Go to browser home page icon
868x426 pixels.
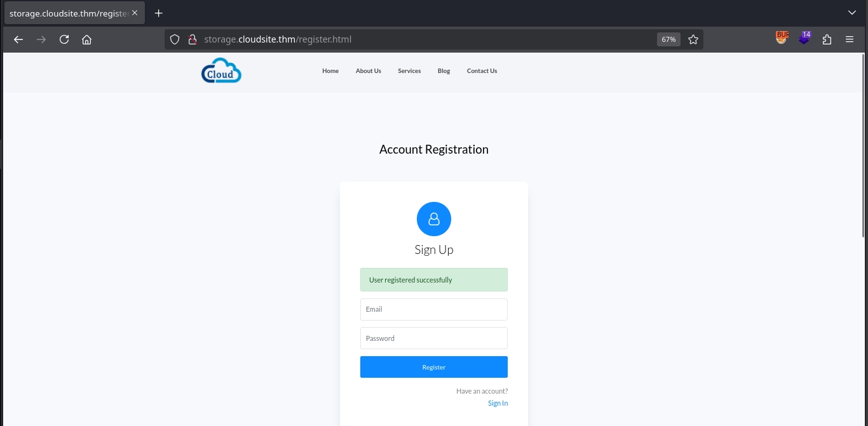tap(87, 39)
